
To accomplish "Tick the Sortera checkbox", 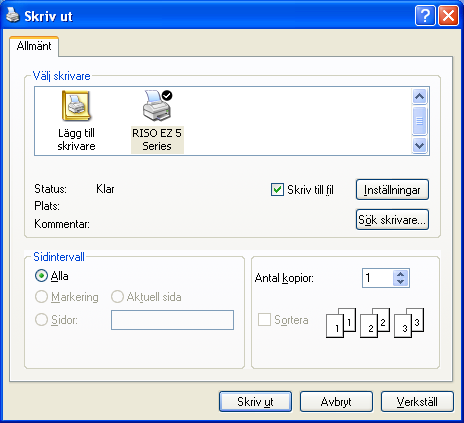I will click(264, 320).
